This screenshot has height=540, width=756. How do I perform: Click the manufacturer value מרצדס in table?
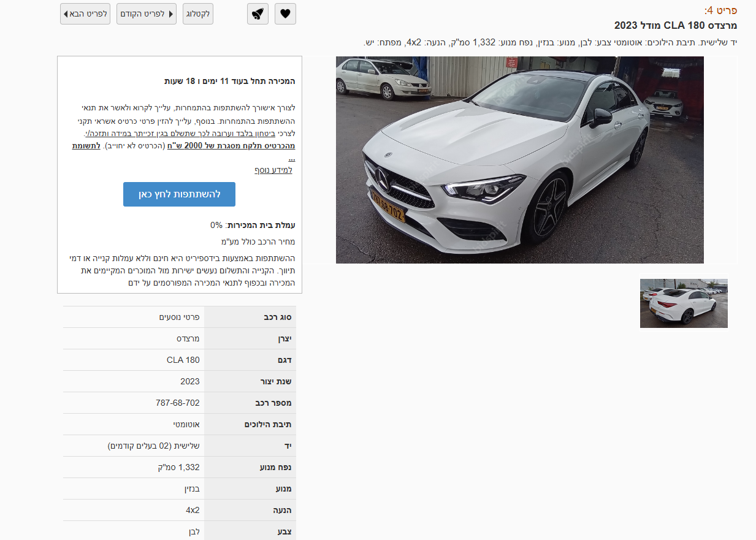coord(188,338)
